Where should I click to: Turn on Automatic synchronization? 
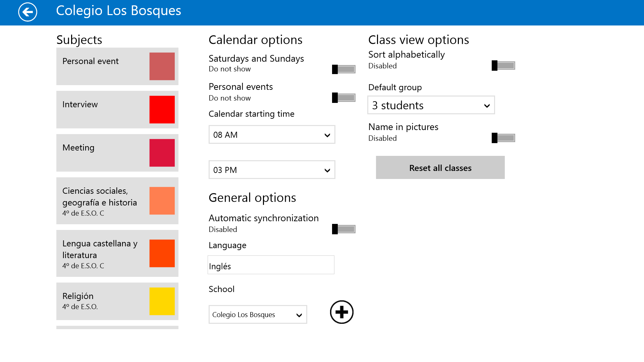(344, 229)
